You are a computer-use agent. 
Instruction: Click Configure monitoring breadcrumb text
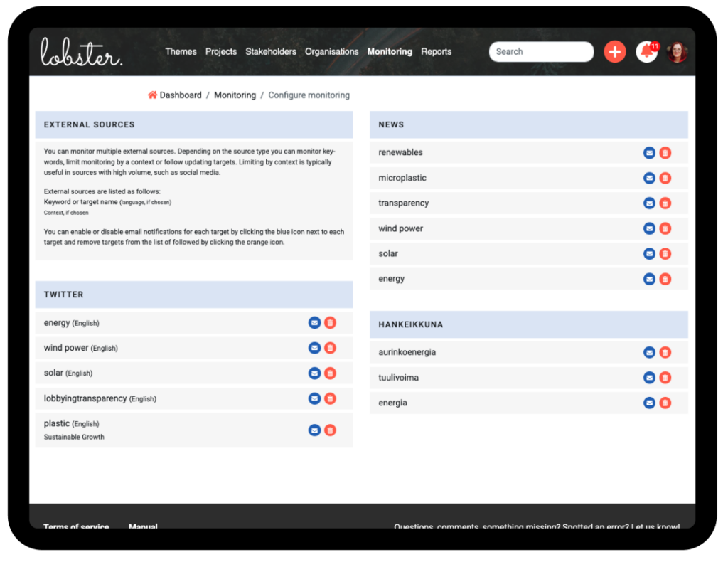tap(309, 95)
